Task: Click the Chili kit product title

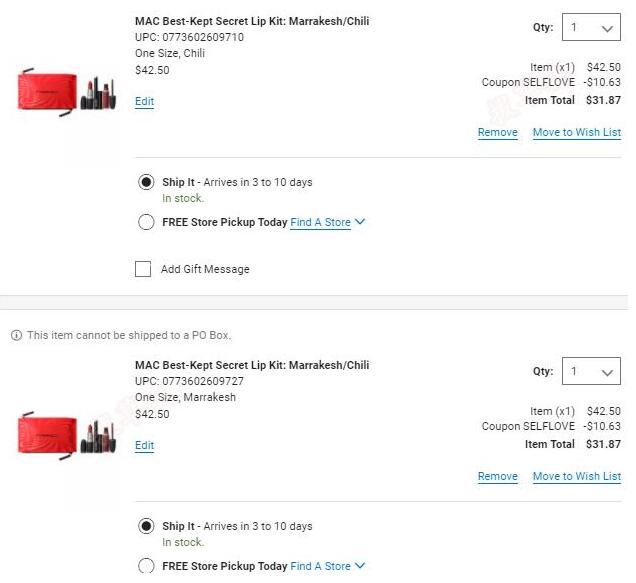Action: 252,21
